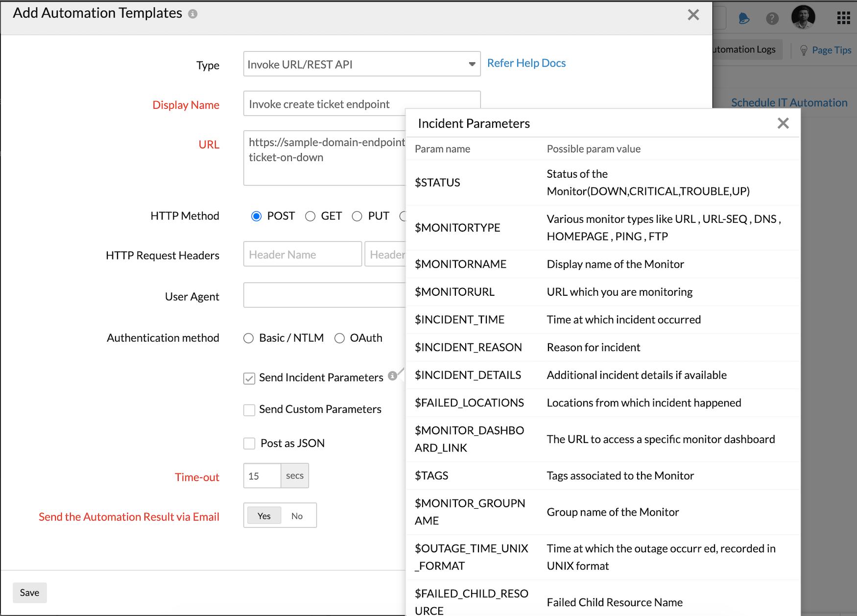Click the 'Param name' column header
Viewport: 857px width, 616px height.
[x=442, y=149]
